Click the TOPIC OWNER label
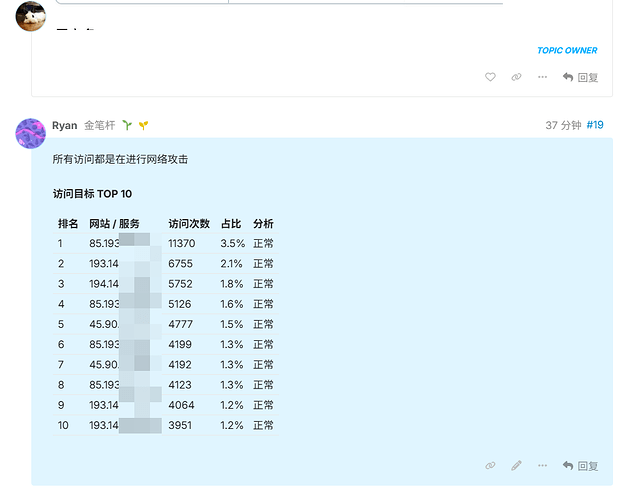The height and width of the screenshot is (500, 642). 567,50
